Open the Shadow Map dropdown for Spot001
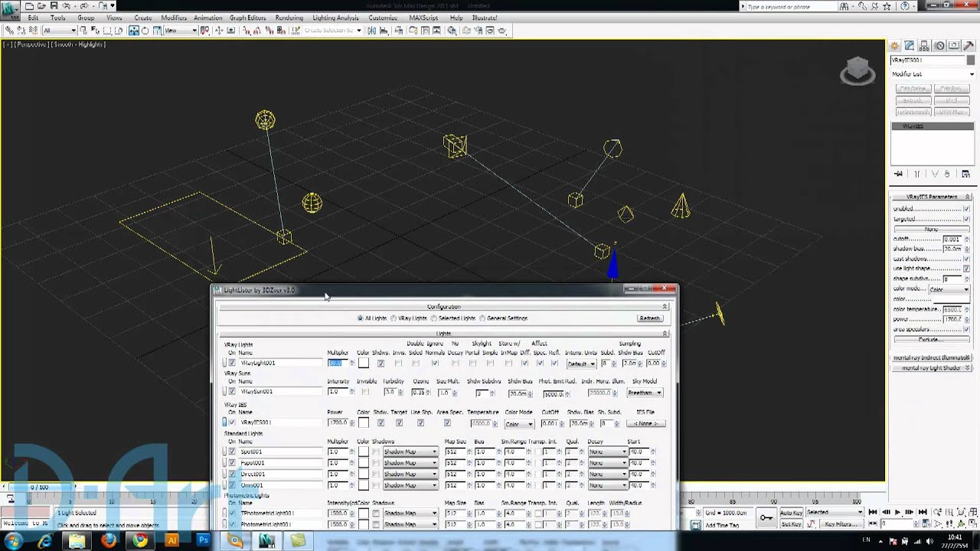 [410, 452]
